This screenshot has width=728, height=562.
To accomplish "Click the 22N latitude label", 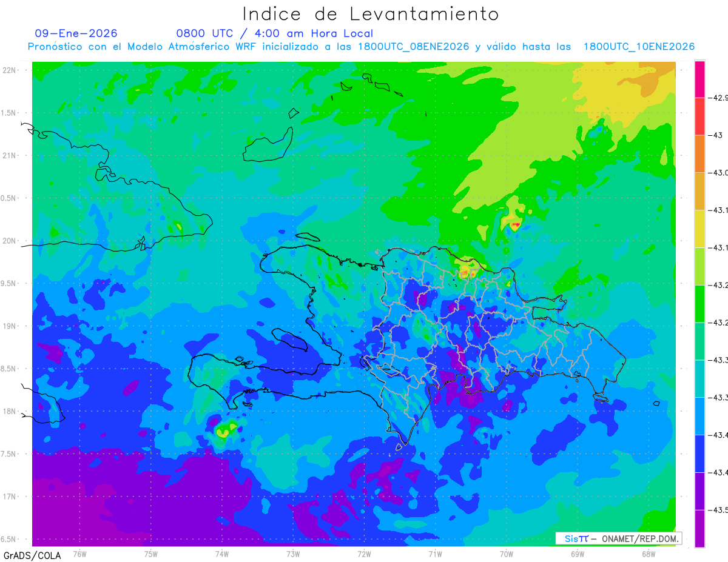I will 10,70.
